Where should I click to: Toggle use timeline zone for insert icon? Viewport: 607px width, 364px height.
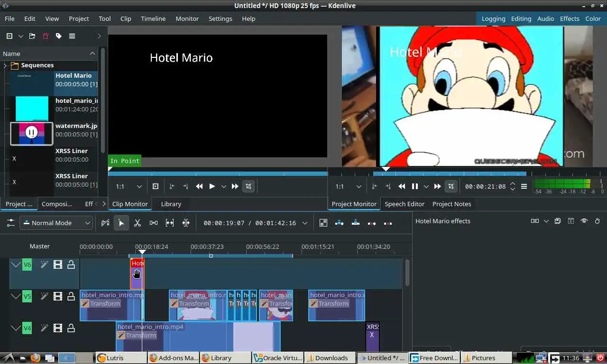(105, 223)
